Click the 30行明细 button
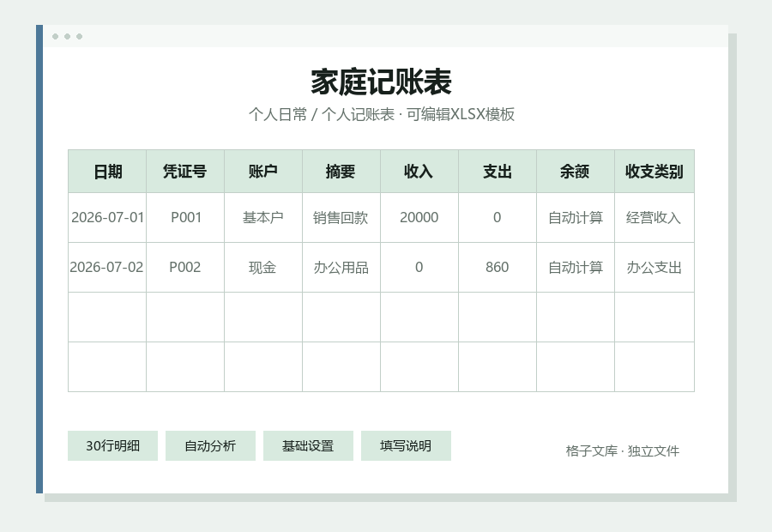Screen dimensions: 772x532 click(112, 446)
